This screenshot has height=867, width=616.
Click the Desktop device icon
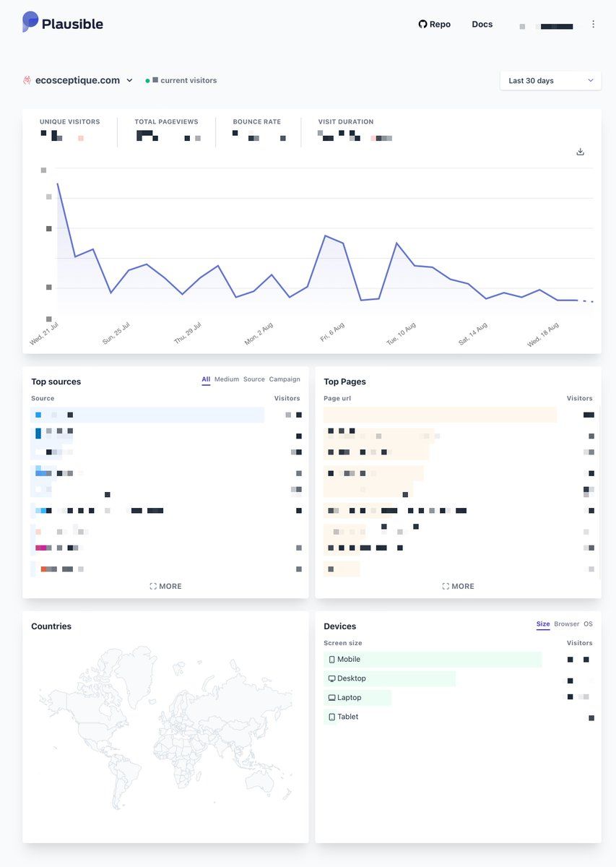point(332,679)
